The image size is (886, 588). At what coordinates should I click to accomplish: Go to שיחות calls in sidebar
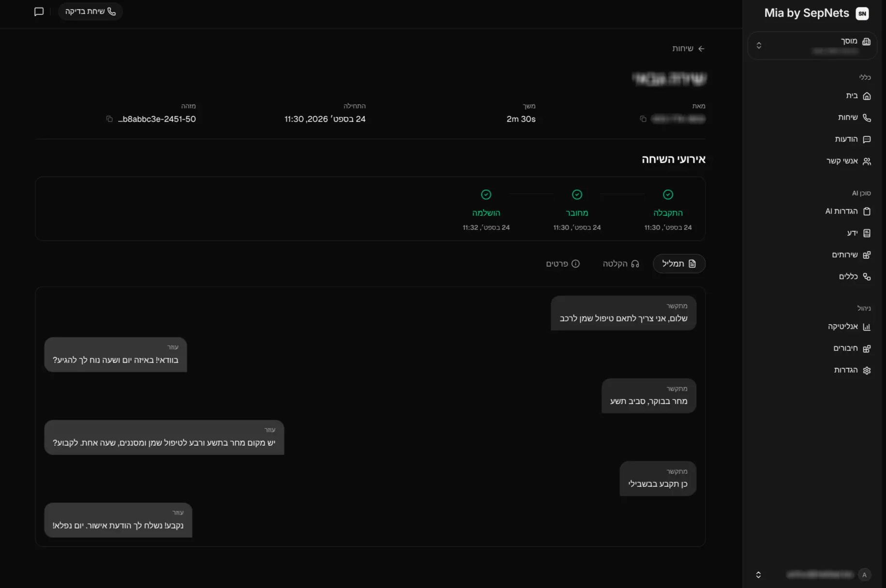coord(854,118)
